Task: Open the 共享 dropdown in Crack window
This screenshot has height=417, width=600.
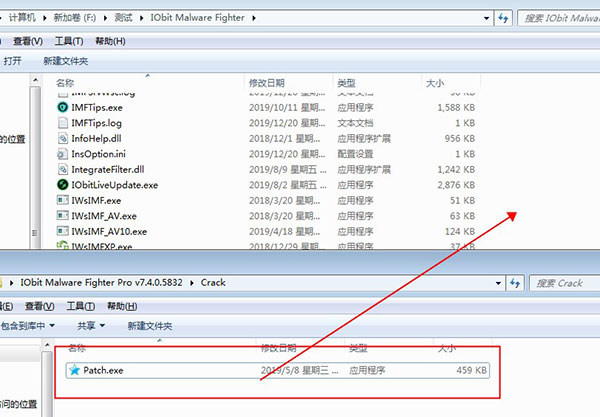Action: point(91,326)
